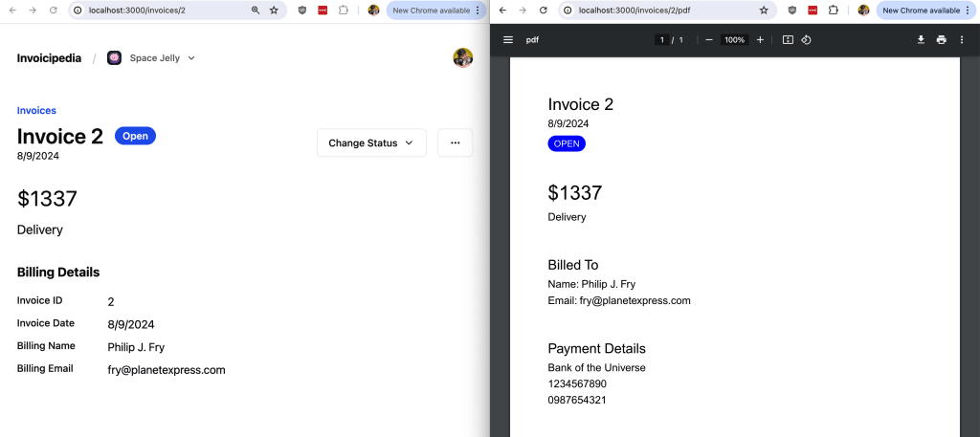Viewport: 980px width, 437px height.
Task: Click the $1337 amount on the invoice page
Action: click(47, 199)
